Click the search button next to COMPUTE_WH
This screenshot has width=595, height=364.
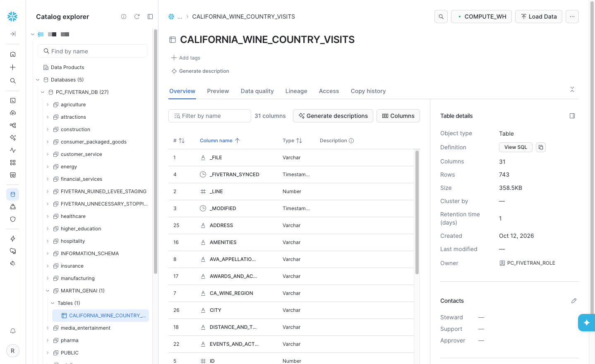point(441,17)
